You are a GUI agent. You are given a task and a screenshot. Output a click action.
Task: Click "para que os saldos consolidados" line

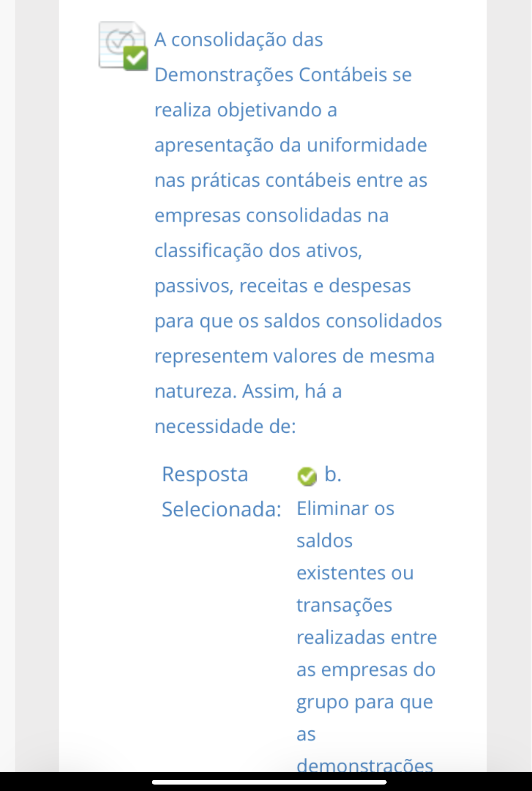coord(298,321)
